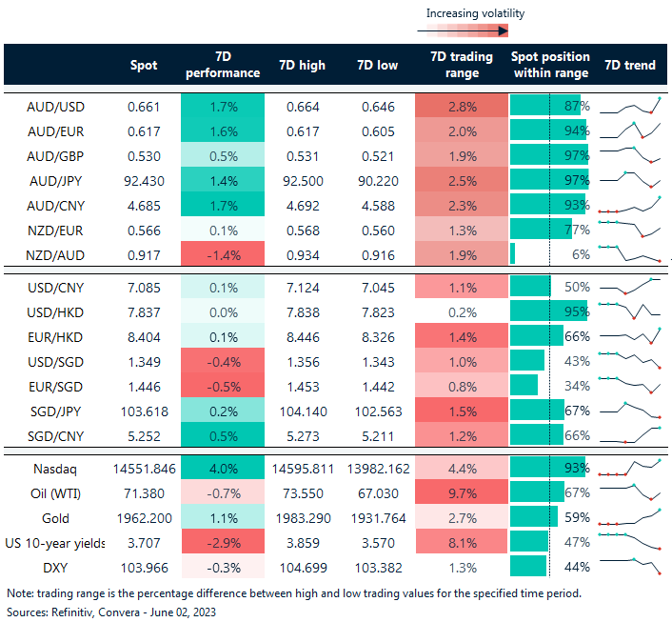The image size is (672, 622).
Task: Click the DXY spot value 103.966
Action: (x=144, y=567)
